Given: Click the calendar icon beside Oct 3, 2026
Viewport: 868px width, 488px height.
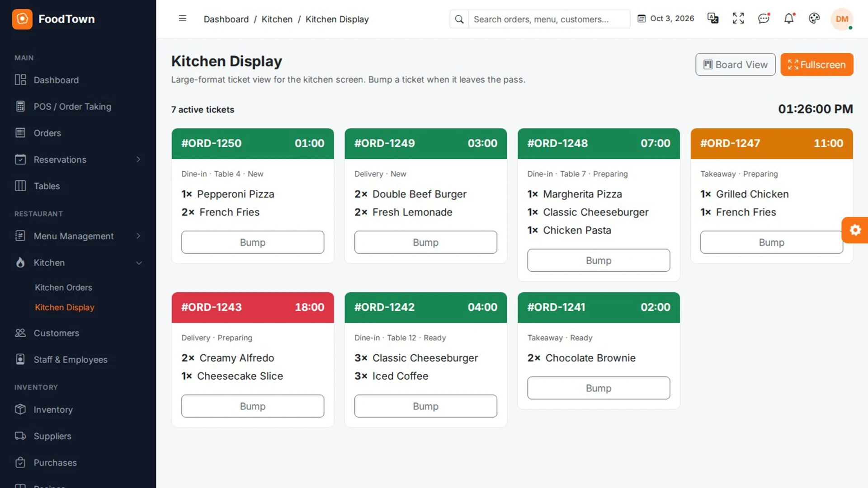Looking at the screenshot, I should point(642,19).
